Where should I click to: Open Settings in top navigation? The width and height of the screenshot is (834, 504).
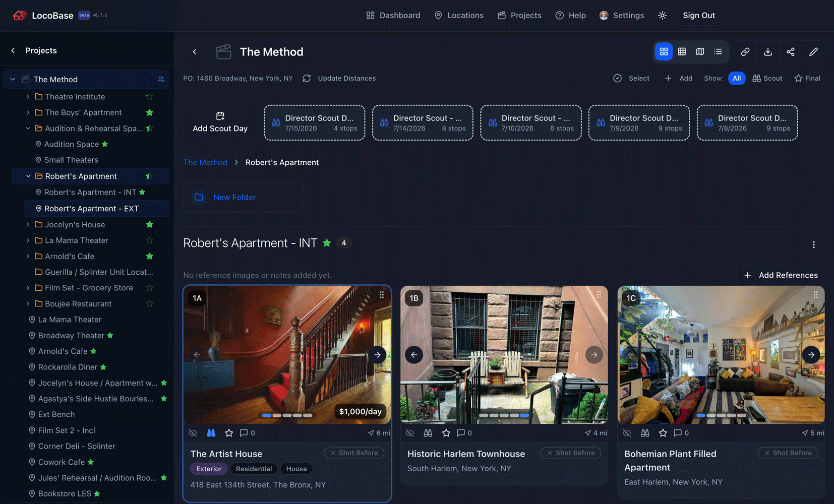[x=622, y=16]
